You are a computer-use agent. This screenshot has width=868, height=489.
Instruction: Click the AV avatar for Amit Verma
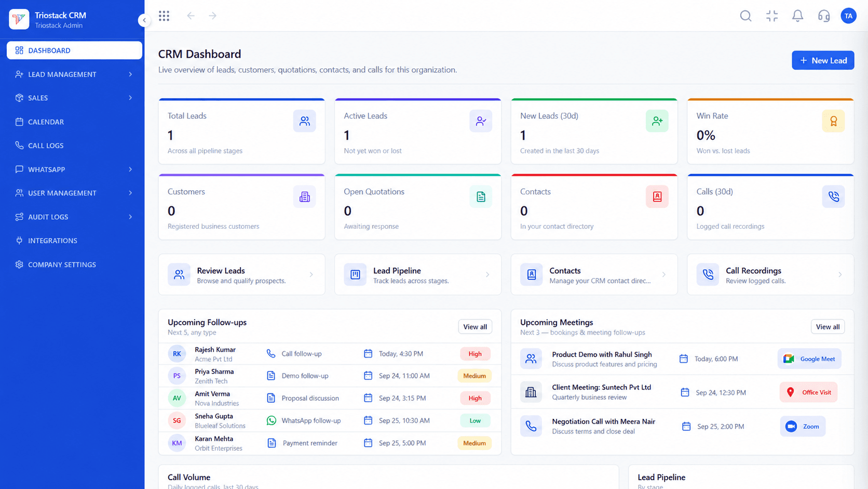pyautogui.click(x=177, y=398)
